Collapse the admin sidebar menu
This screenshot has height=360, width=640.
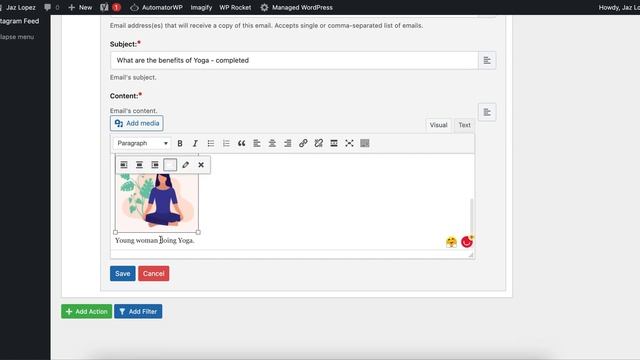[x=17, y=37]
